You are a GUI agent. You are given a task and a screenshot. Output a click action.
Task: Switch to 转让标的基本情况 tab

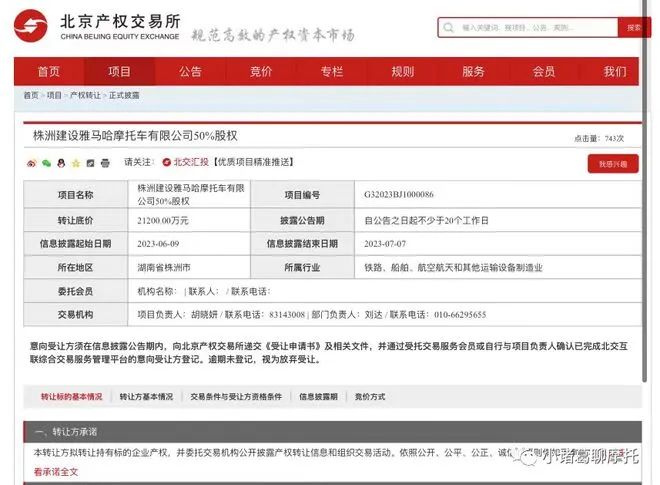point(72,397)
